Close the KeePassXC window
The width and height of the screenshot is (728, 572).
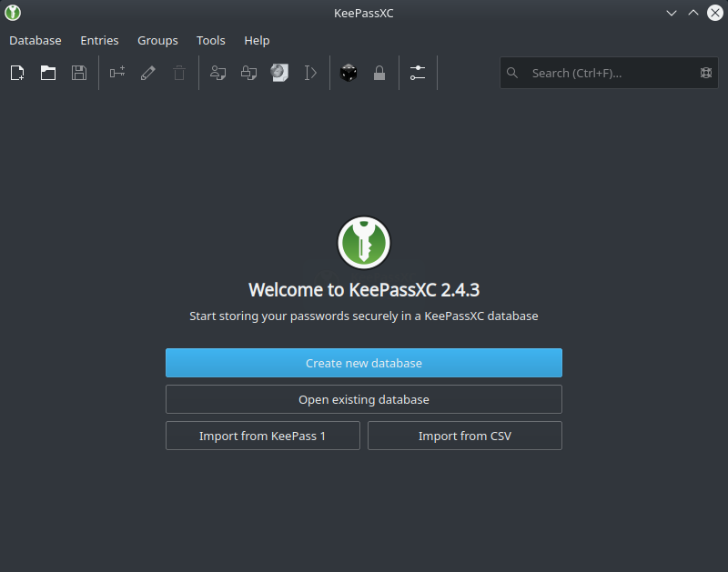tap(715, 13)
